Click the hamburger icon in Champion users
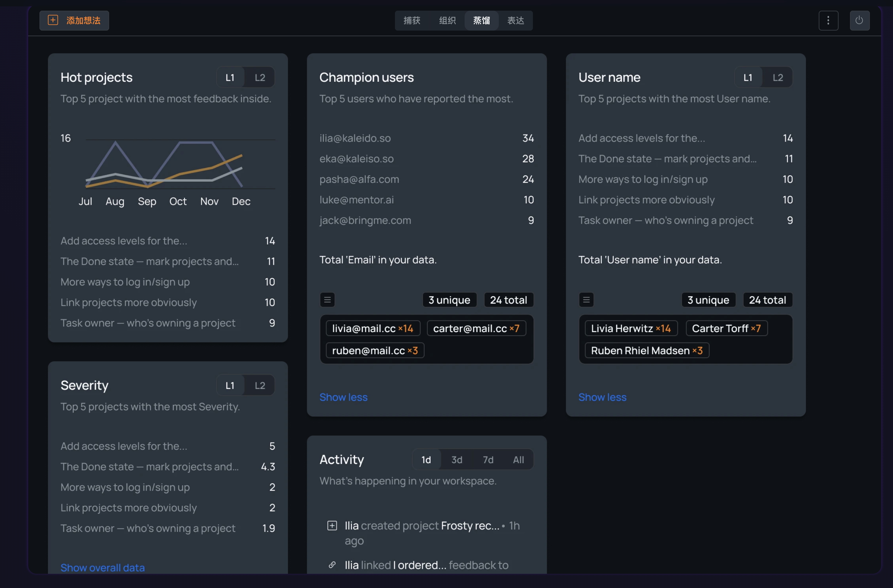Screen dimensions: 893x588 point(327,300)
